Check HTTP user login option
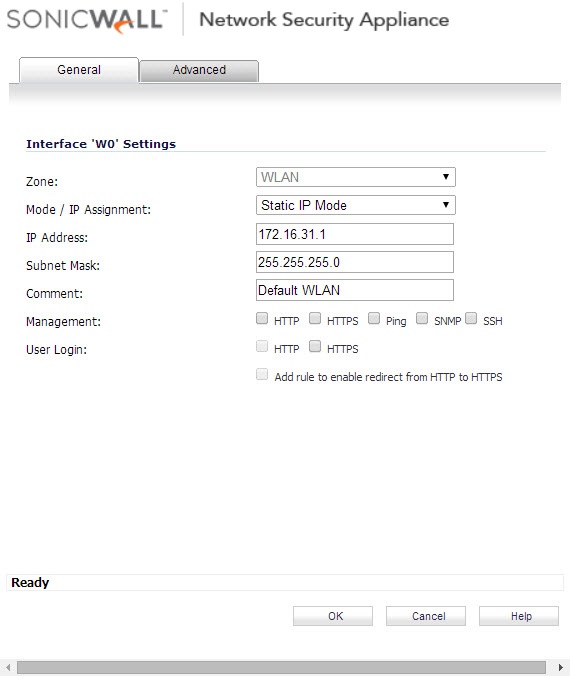The height and width of the screenshot is (676, 570). (x=262, y=346)
